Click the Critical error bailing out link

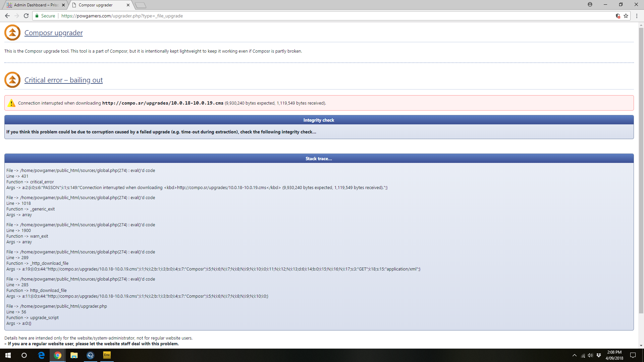point(63,80)
